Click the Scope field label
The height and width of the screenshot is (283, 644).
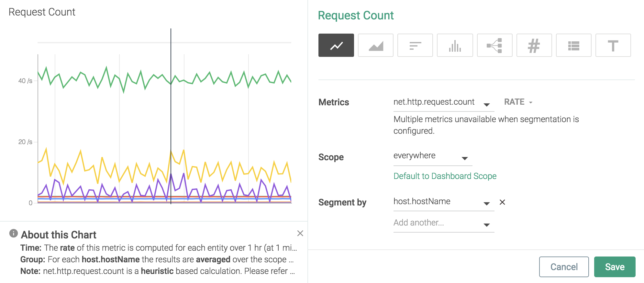pos(331,157)
